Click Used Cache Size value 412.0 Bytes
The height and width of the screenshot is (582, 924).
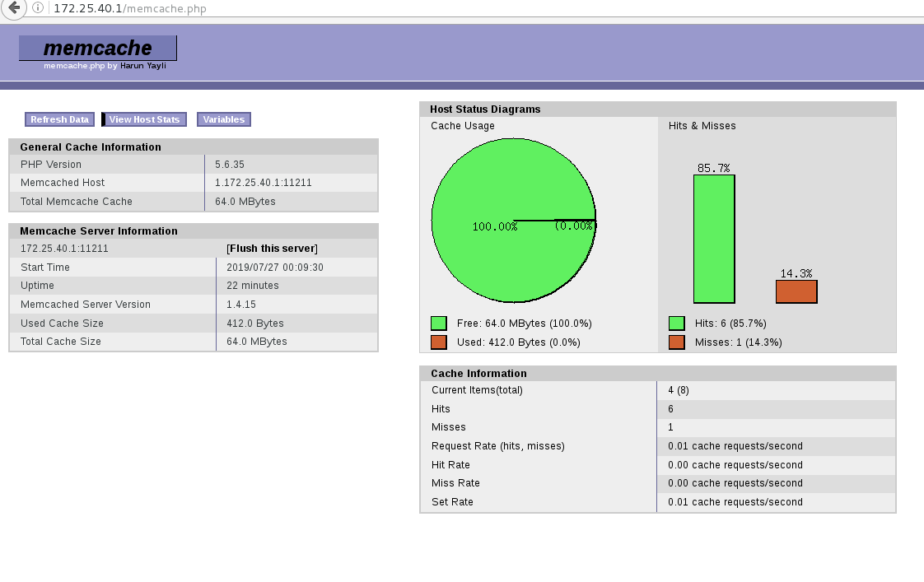pos(255,324)
